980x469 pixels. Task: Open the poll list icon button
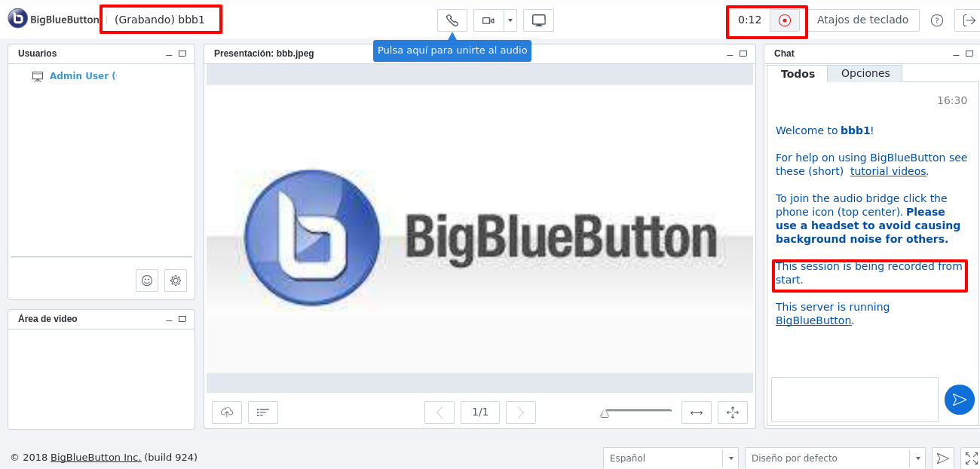(263, 412)
